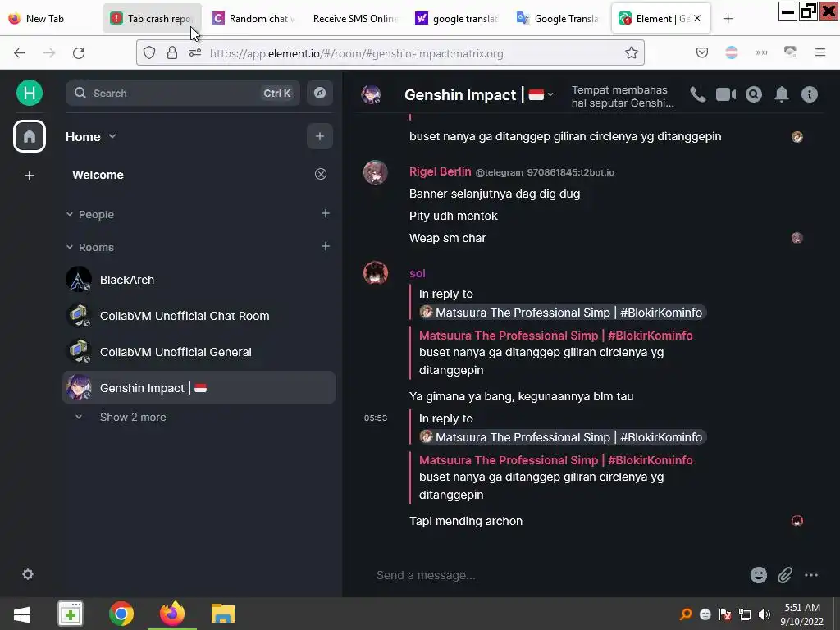Add a room under Rooms

point(325,246)
